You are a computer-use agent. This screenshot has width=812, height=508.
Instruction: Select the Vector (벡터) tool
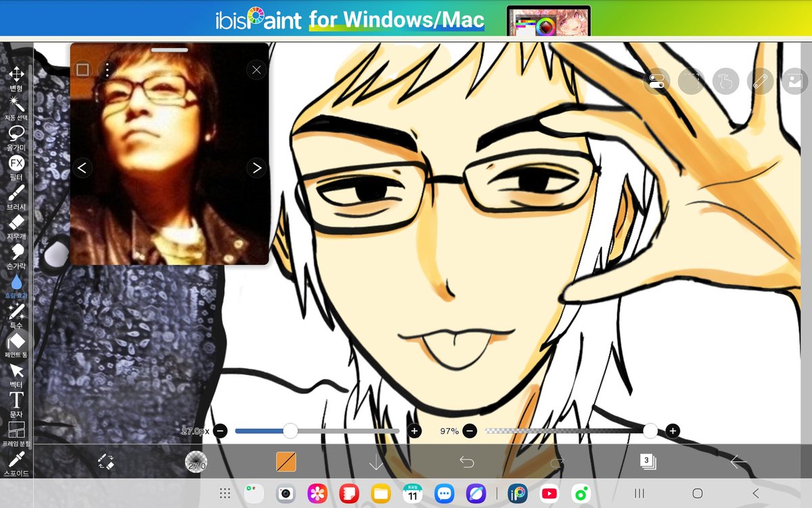(x=16, y=375)
